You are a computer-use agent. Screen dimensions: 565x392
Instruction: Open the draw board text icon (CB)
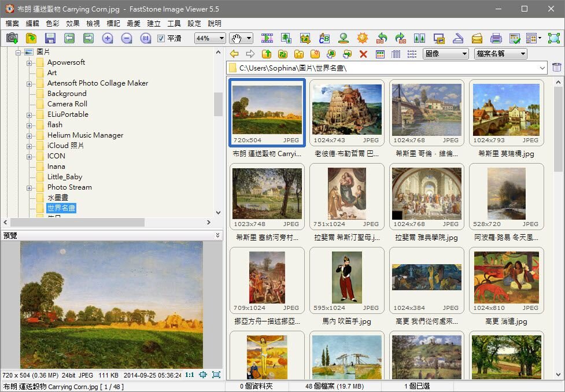coord(324,38)
